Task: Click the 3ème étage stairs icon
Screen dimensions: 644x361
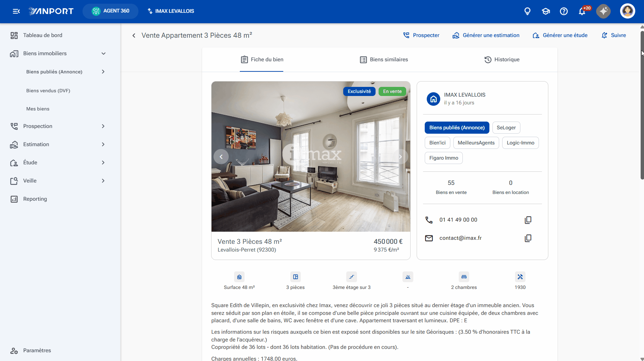Action: pyautogui.click(x=351, y=277)
